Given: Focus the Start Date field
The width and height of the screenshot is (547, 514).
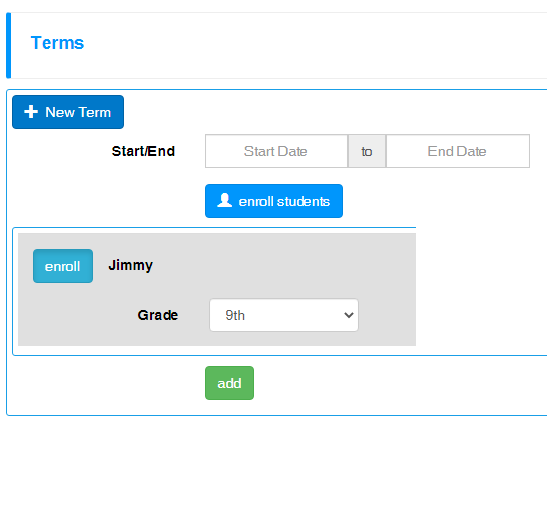Looking at the screenshot, I should (276, 151).
